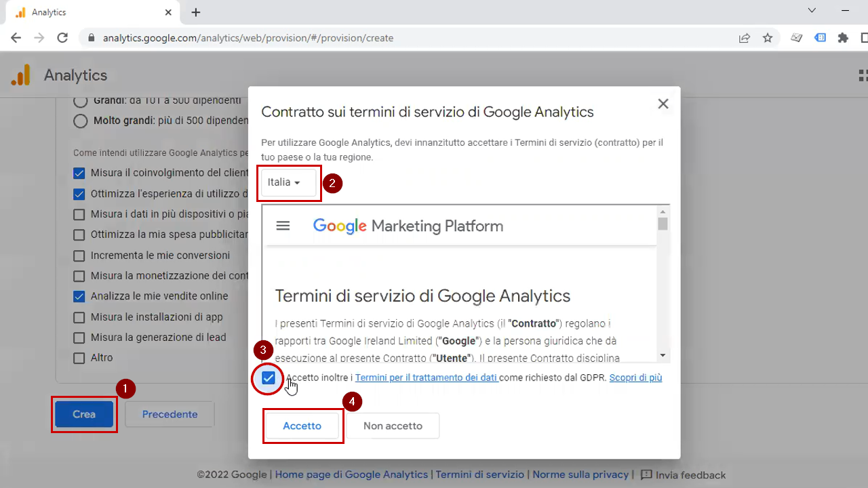Viewport: 868px width, 488px height.
Task: Click the Precedente button
Action: 170,414
